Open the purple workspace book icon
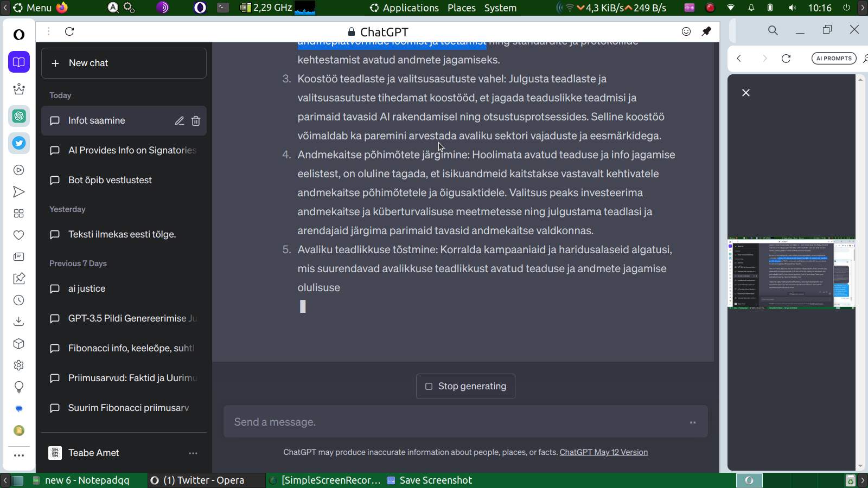This screenshot has height=488, width=868. tap(19, 62)
